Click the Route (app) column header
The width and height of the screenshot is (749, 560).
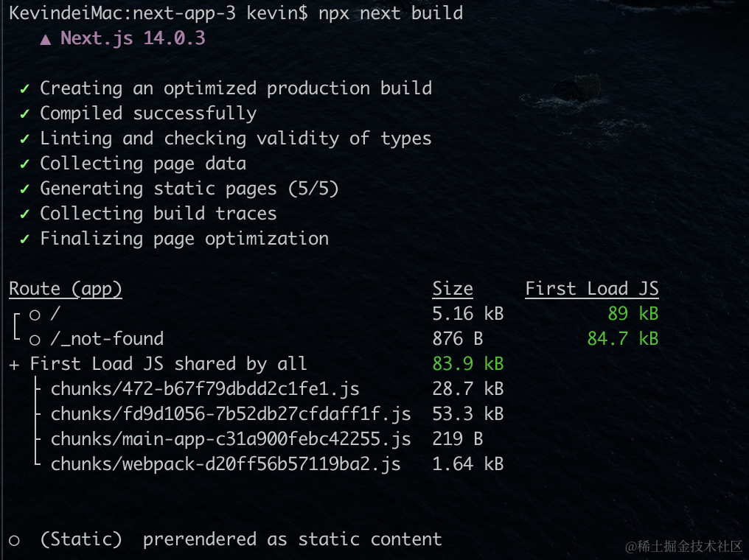[x=66, y=290]
